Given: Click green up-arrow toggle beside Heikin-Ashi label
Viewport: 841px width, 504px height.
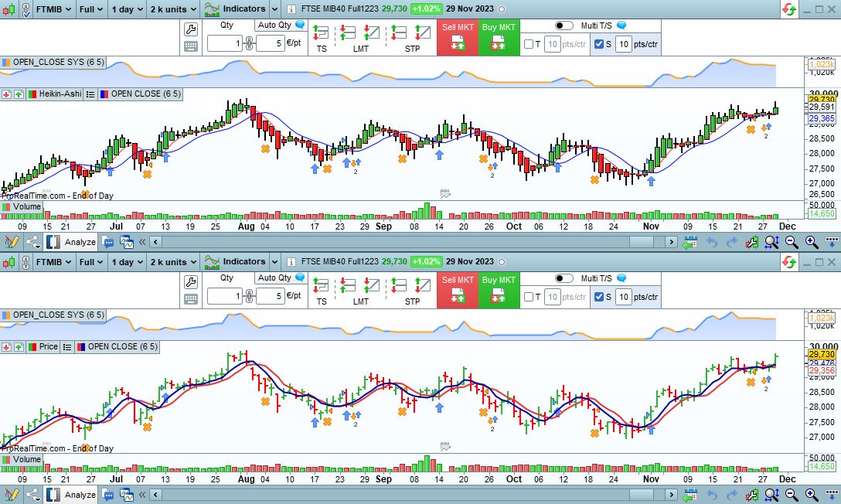Looking at the screenshot, I should [19, 94].
